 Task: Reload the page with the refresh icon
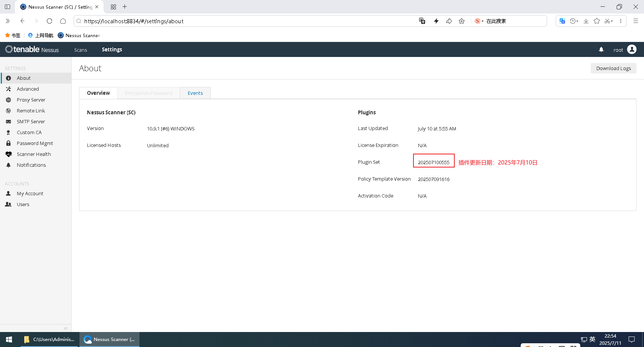coord(49,21)
